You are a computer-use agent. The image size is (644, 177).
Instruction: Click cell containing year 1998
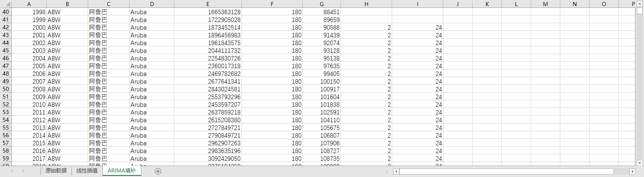[x=29, y=12]
